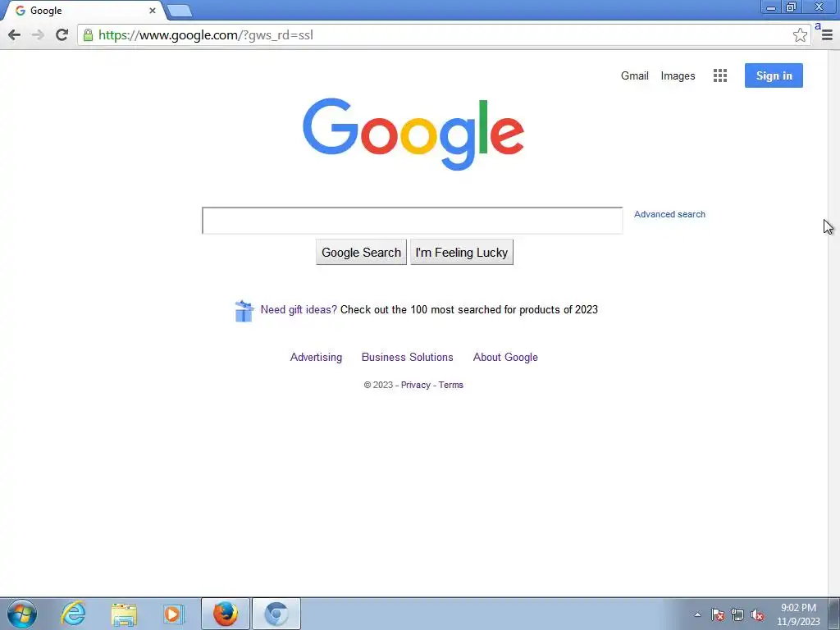Focus the Google search box

[x=412, y=220]
